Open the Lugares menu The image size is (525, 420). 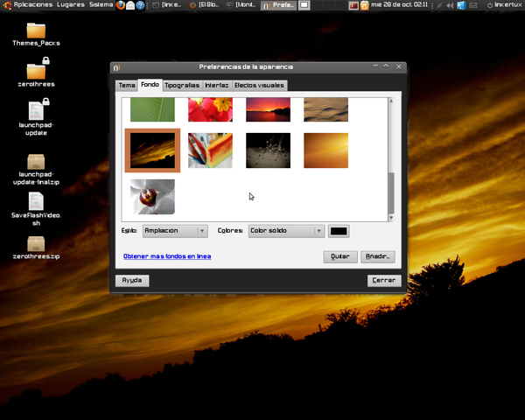coord(71,4)
